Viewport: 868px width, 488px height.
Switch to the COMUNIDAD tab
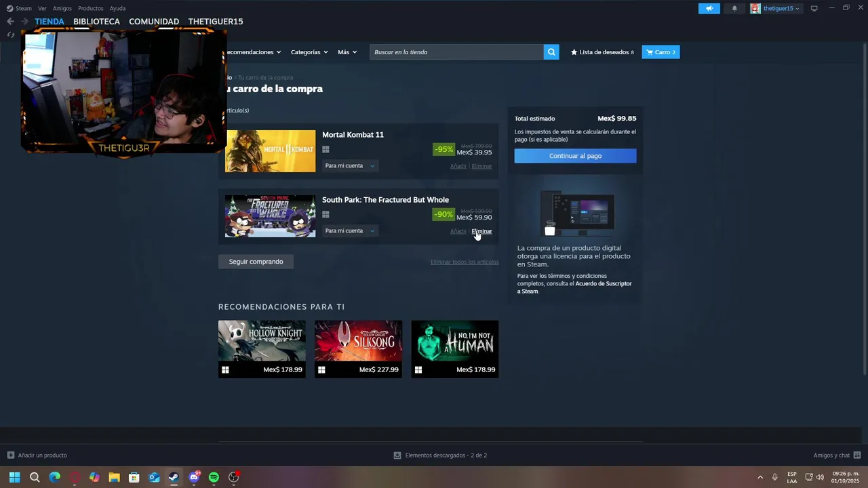pyautogui.click(x=154, y=22)
